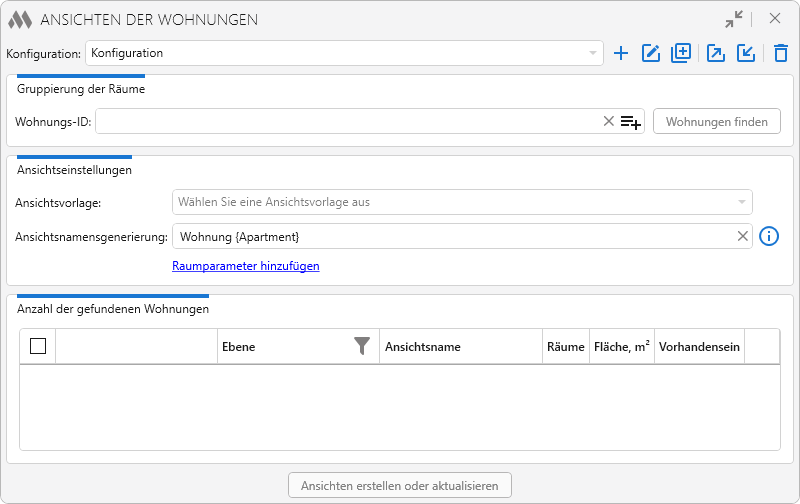Image resolution: width=800 pixels, height=504 pixels.
Task: Export the configuration
Action: coord(716,53)
